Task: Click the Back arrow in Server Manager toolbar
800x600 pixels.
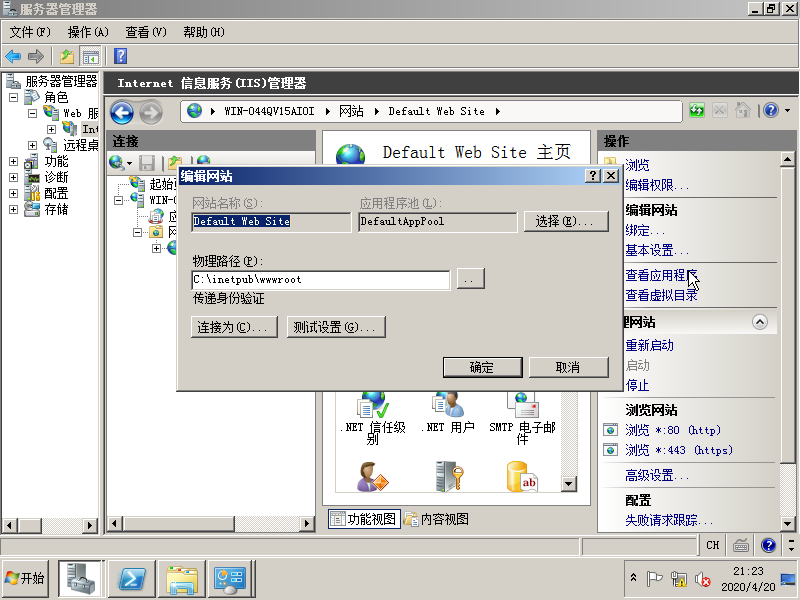Action: 13,56
